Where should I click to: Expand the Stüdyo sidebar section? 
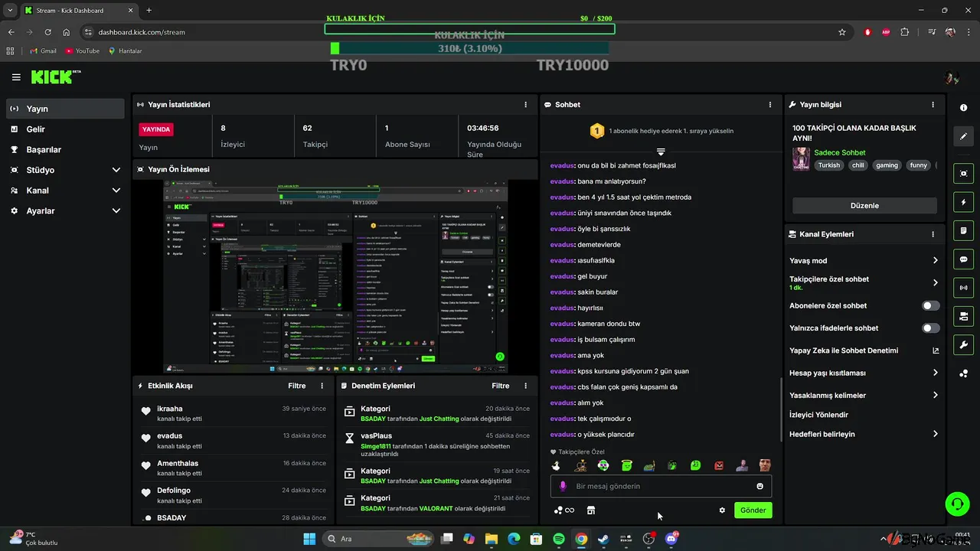point(65,170)
